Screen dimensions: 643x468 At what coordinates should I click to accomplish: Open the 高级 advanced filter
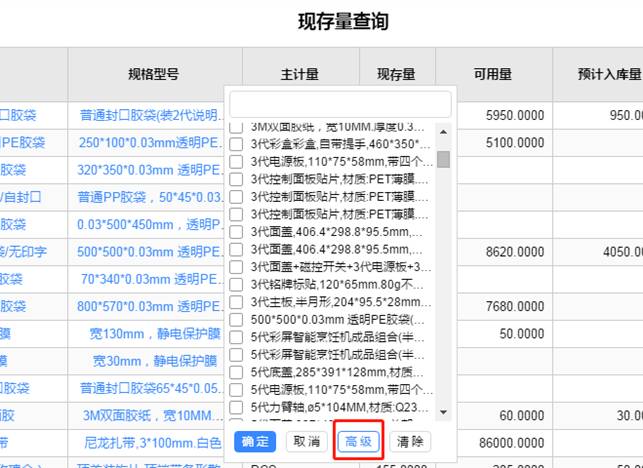click(357, 441)
